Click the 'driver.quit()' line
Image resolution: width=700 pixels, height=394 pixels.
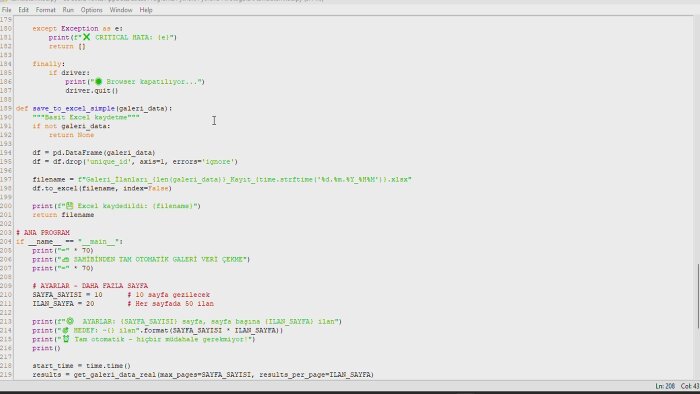92,91
